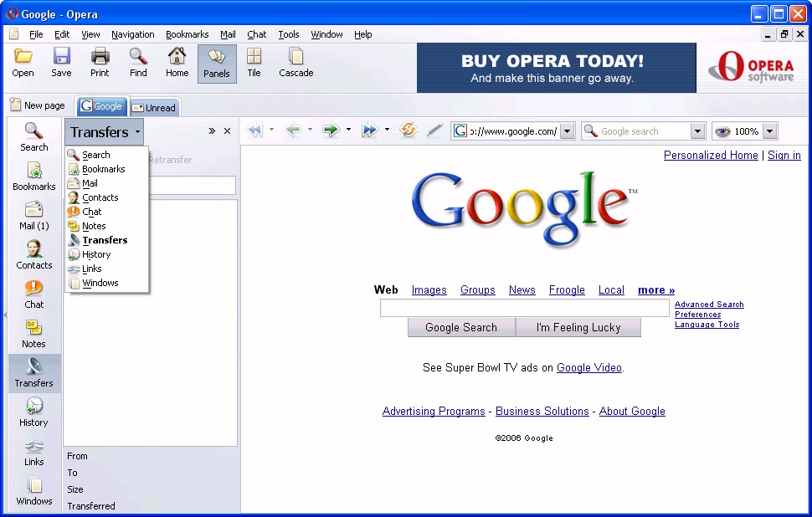Choose Notes in the panel dropdown list
Image resolution: width=812 pixels, height=517 pixels.
pyautogui.click(x=107, y=226)
